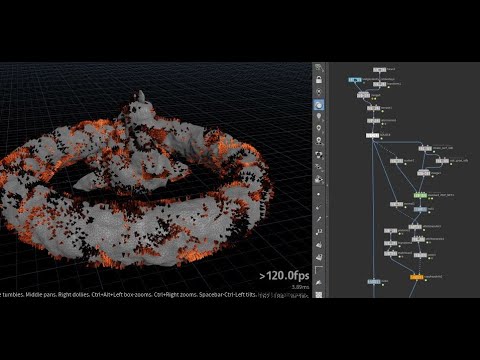The height and width of the screenshot is (360, 480).
Task: Toggle the diagonal pen-like point trails icon
Action: click(x=319, y=219)
